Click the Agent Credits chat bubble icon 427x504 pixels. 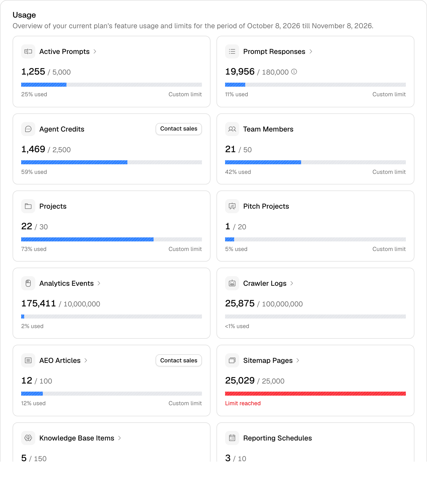[x=28, y=129]
